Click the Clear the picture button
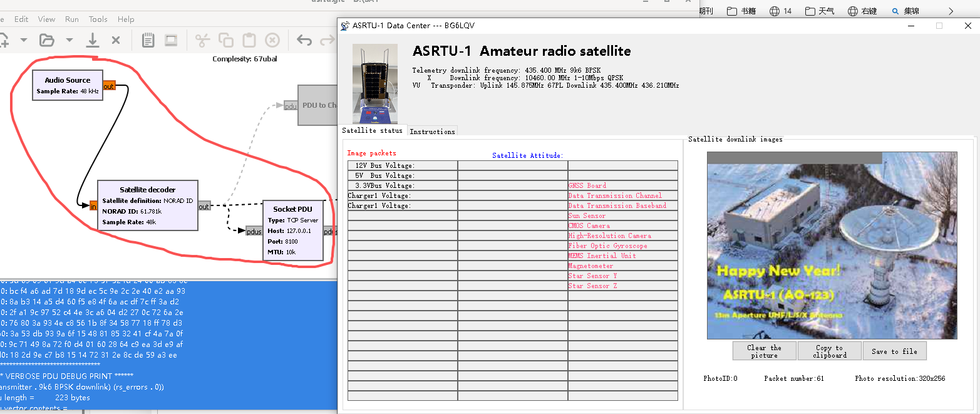 (x=764, y=351)
